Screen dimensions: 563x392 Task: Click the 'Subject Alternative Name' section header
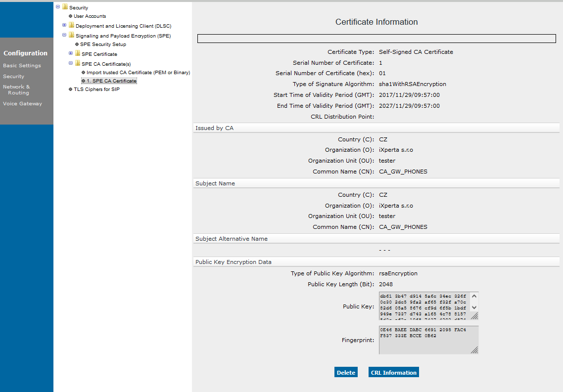376,239
